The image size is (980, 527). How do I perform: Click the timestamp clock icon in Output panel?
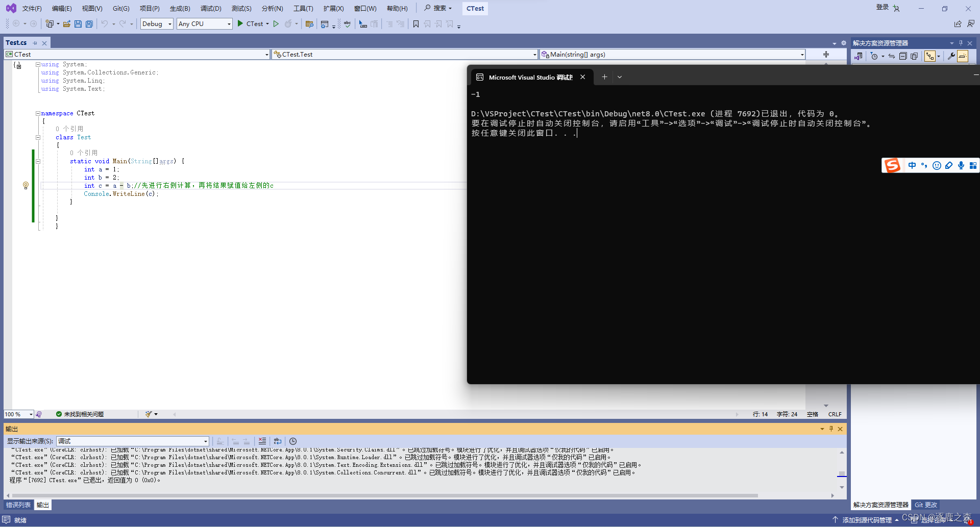point(293,441)
